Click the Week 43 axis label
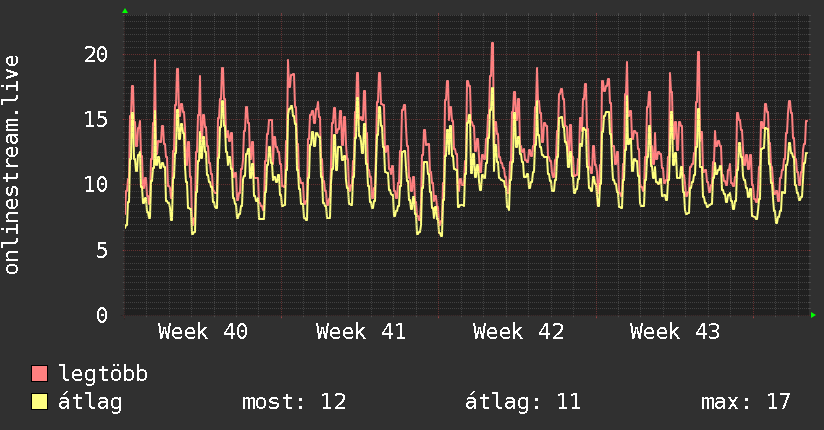Screen dimensions: 824x430 click(675, 332)
